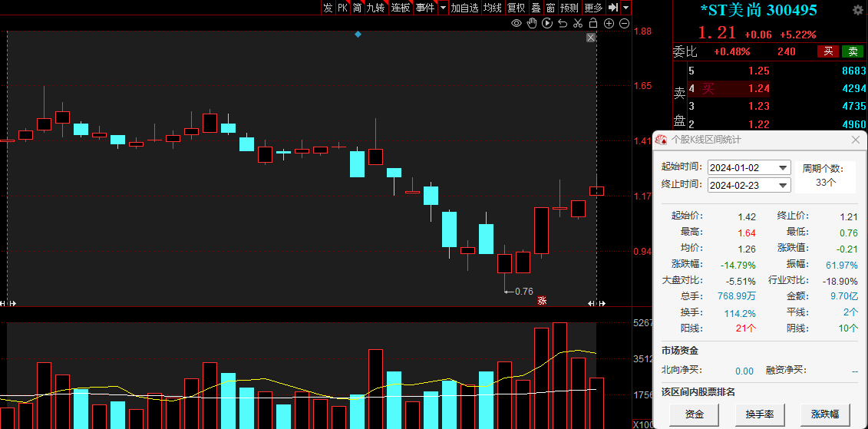
Task: Zoom in with the plus icon
Action: tap(609, 24)
